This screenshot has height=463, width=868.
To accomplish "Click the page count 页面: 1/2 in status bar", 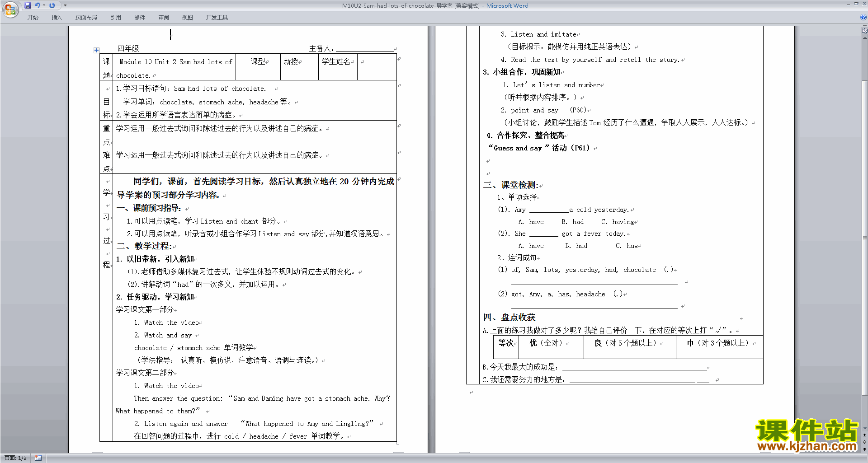I will point(15,458).
